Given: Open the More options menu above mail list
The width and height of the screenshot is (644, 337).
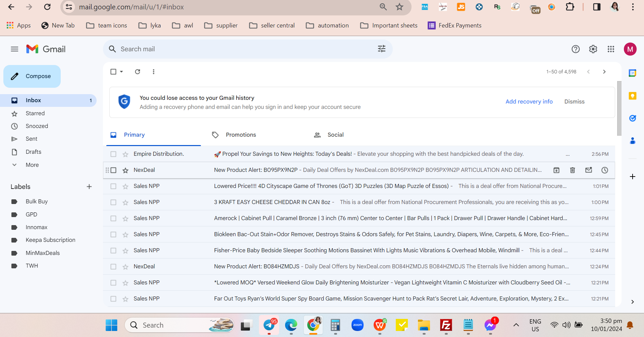Looking at the screenshot, I should (x=154, y=72).
